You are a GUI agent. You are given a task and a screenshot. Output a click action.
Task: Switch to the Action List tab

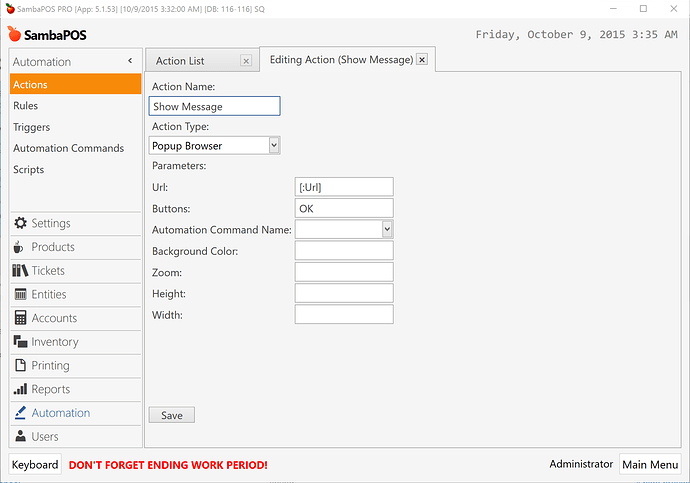click(x=180, y=61)
